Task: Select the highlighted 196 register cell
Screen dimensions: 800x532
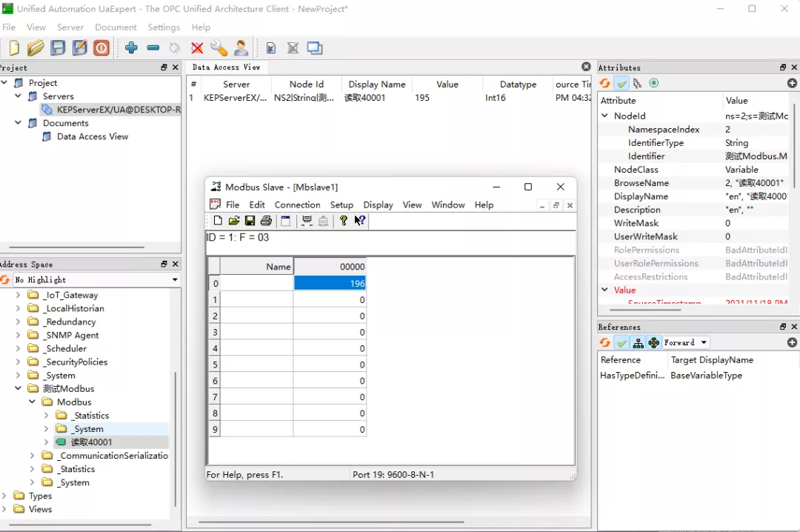Action: pos(330,283)
